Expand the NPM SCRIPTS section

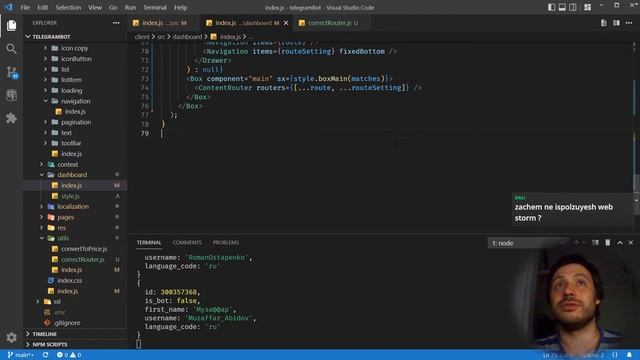click(x=76, y=344)
